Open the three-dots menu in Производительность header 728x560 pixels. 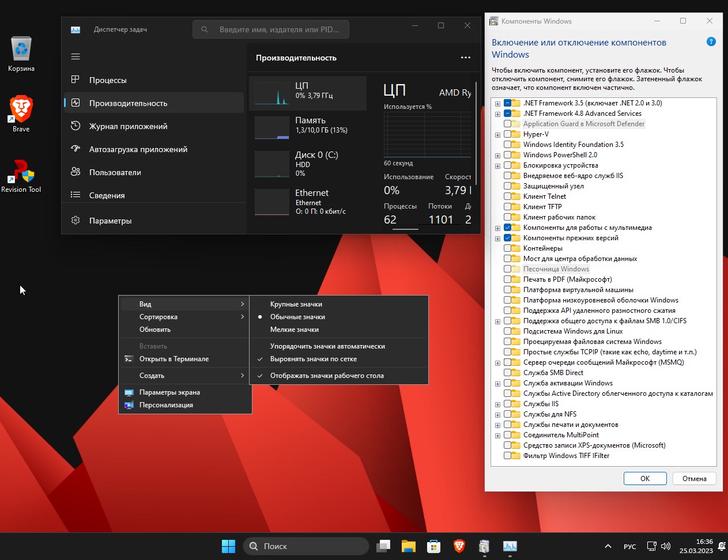click(466, 58)
